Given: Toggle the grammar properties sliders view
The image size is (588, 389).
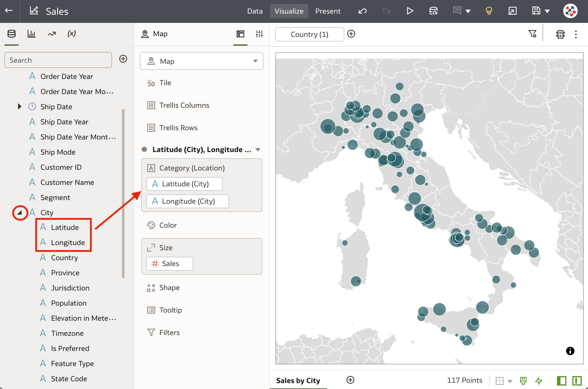Looking at the screenshot, I should tap(259, 34).
